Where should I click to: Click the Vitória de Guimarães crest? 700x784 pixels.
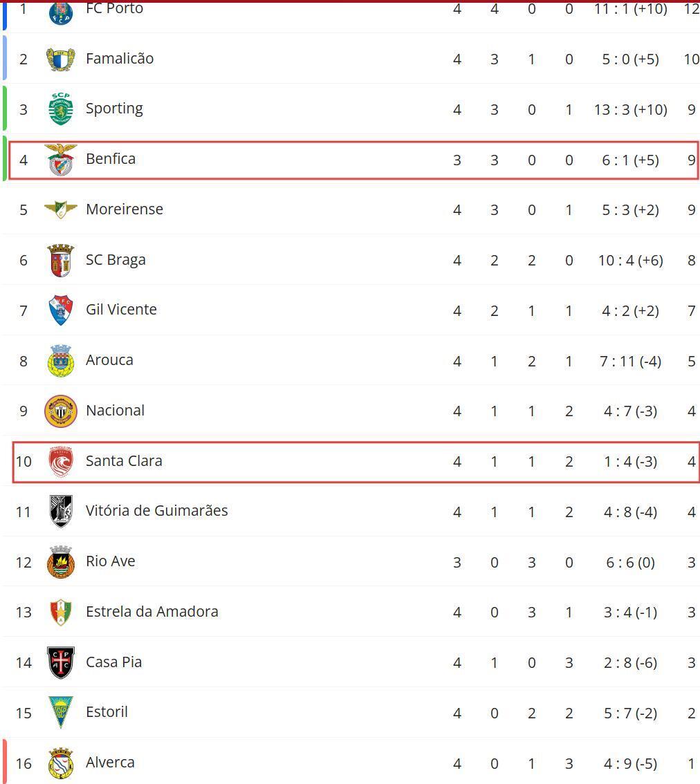tap(61, 512)
